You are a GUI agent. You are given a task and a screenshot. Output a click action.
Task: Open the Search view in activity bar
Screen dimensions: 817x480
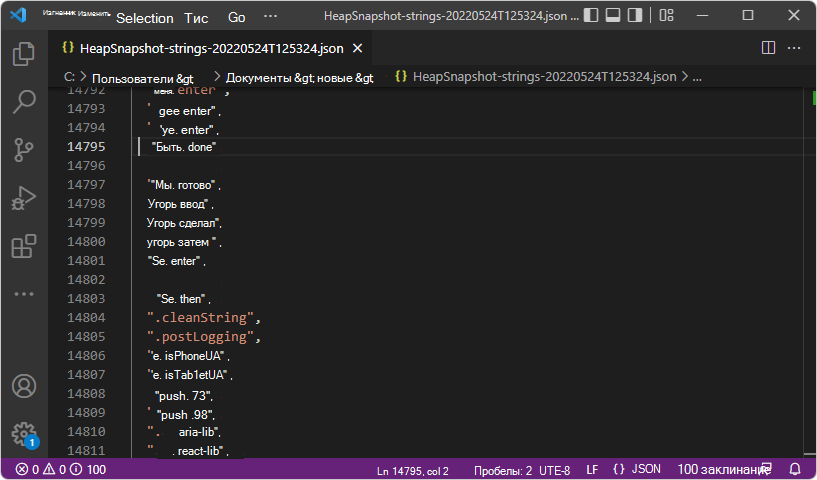tap(23, 102)
